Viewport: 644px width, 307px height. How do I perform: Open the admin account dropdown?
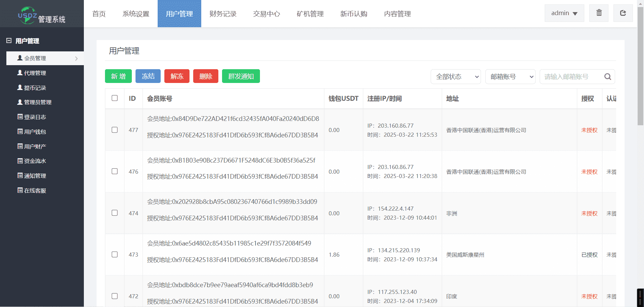[x=564, y=13]
